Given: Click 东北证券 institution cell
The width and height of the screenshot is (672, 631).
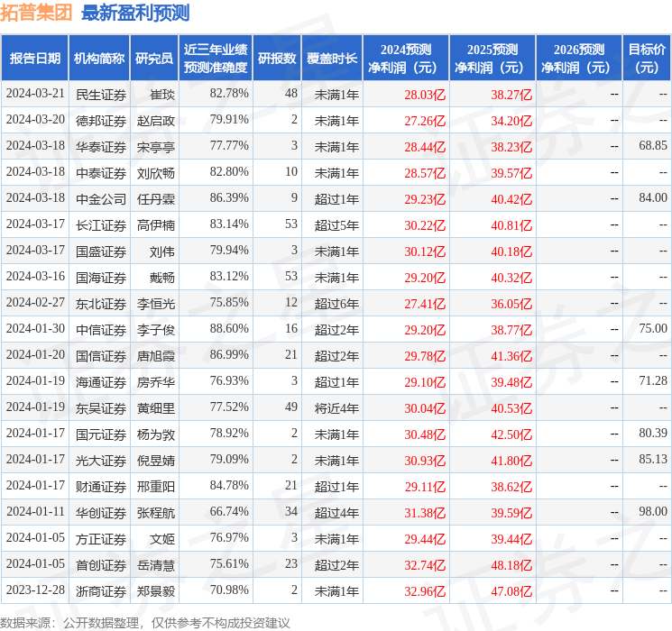Looking at the screenshot, I should tap(101, 303).
